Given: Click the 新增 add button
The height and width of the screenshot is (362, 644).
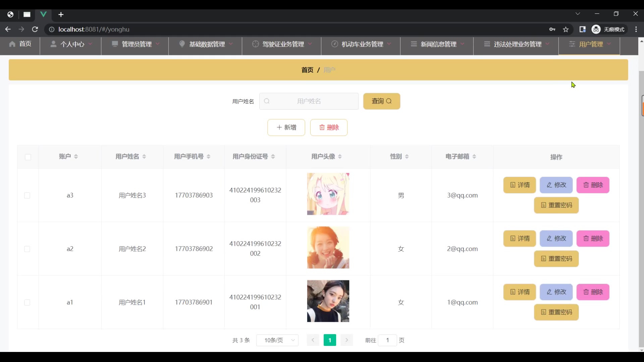Looking at the screenshot, I should [286, 127].
